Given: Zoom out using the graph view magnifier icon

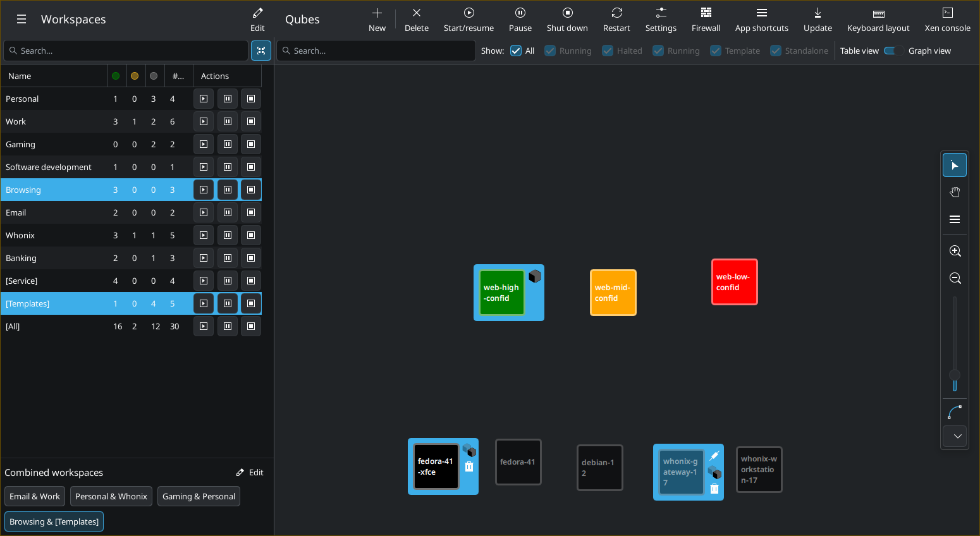Looking at the screenshot, I should click(x=955, y=277).
